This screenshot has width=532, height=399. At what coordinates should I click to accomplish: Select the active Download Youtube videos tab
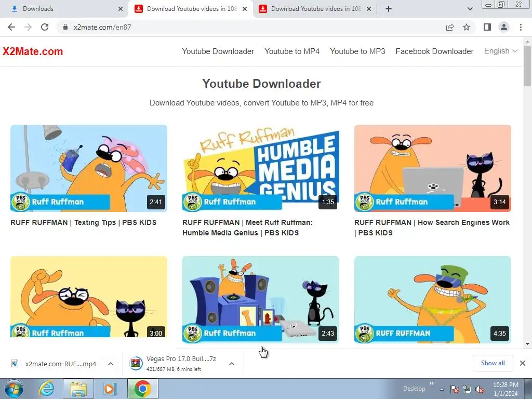click(x=191, y=9)
